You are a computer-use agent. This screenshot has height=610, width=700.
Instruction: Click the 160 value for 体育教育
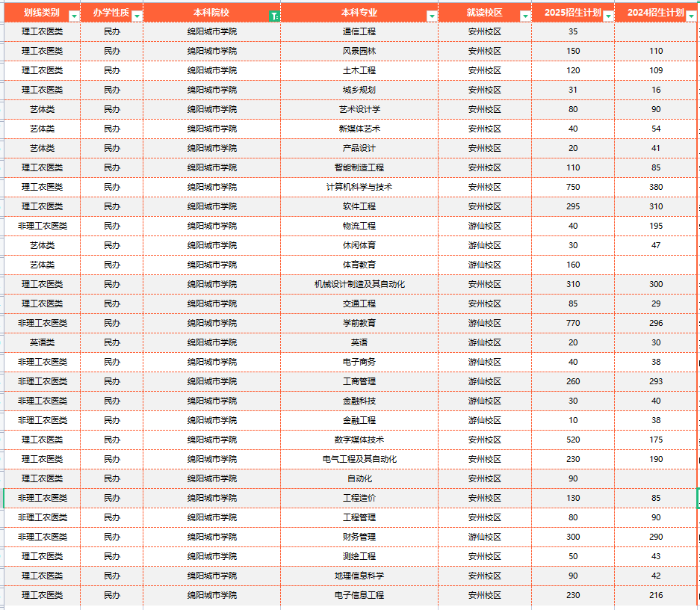point(573,265)
